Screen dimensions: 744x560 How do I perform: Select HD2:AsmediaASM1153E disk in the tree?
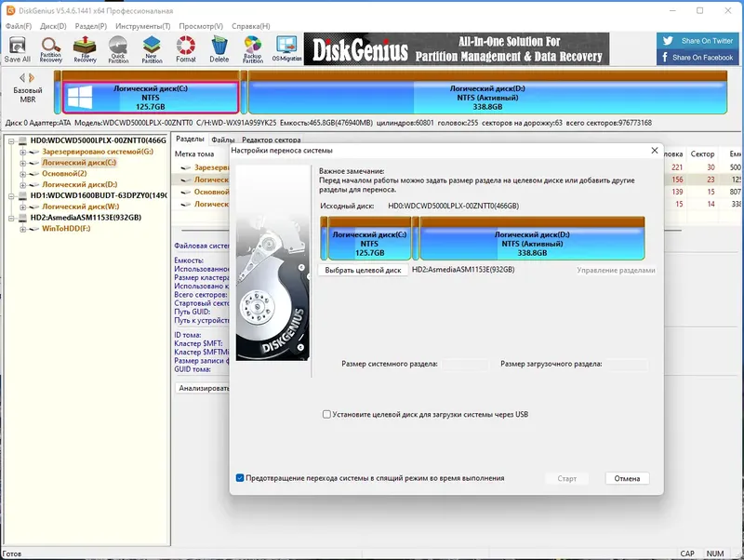pyautogui.click(x=86, y=218)
